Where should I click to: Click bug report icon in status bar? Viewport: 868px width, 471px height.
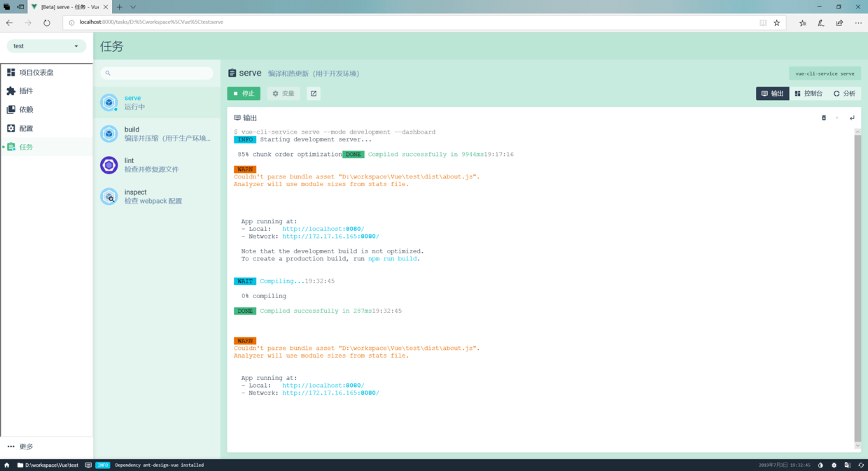[834, 465]
